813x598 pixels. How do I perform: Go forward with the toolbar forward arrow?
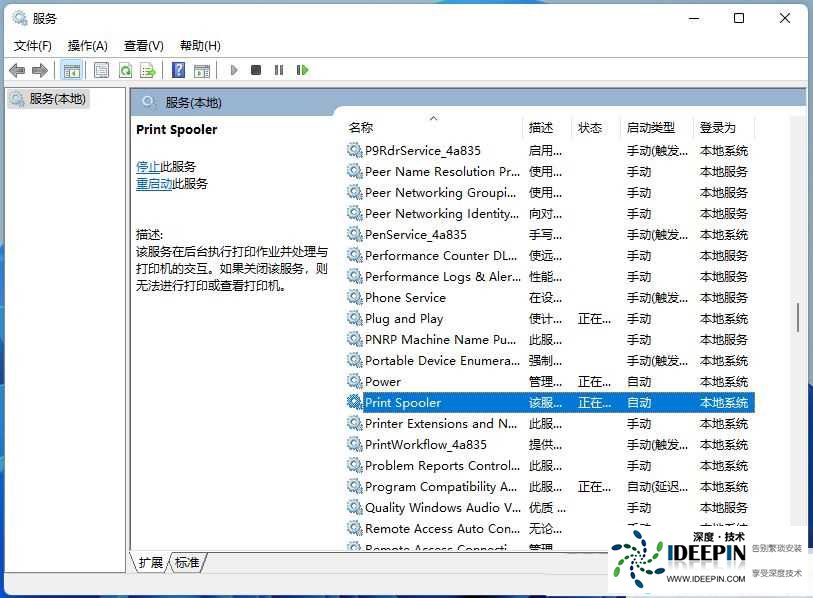pyautogui.click(x=40, y=70)
